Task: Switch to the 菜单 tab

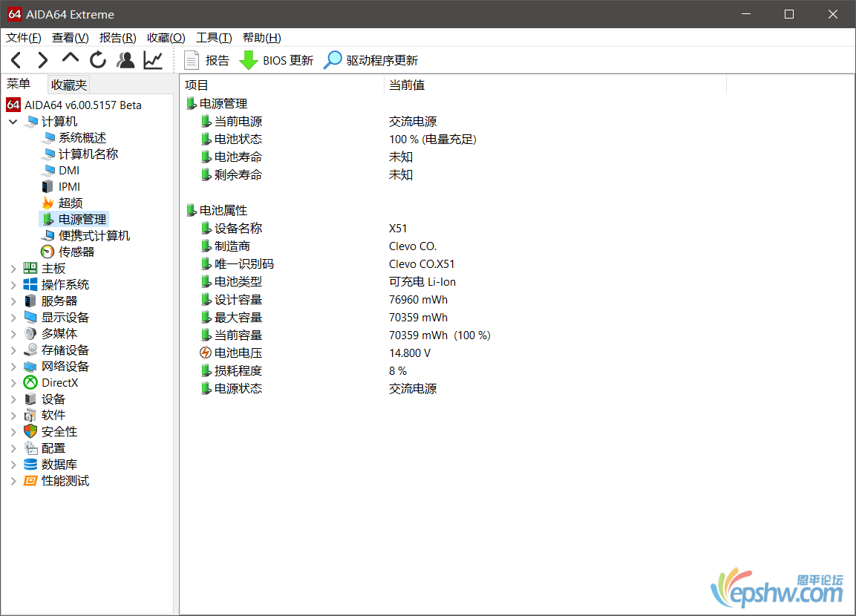Action: pos(19,84)
